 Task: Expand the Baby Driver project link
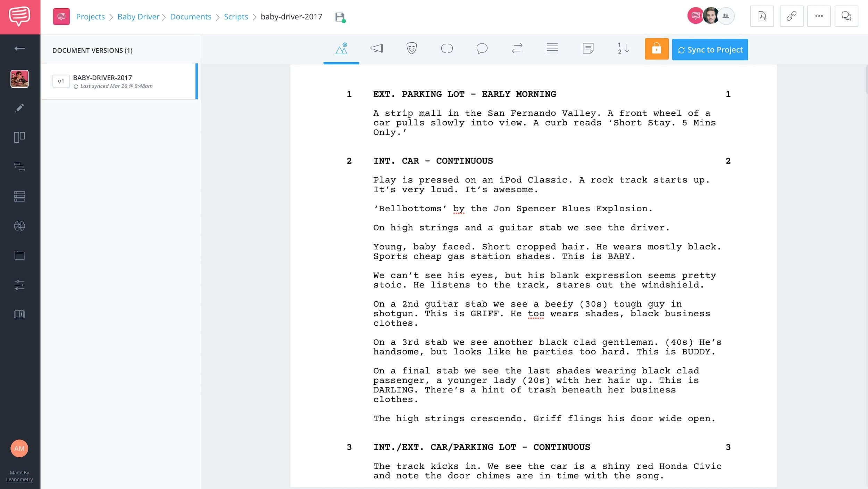click(138, 16)
